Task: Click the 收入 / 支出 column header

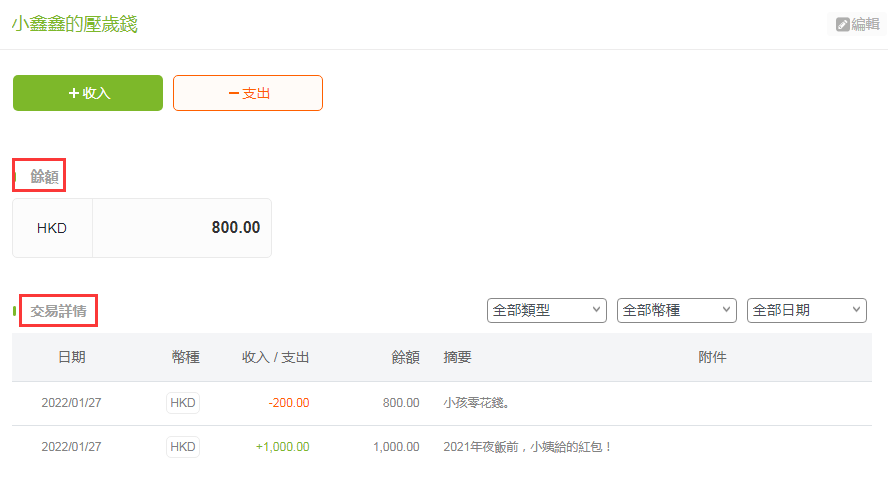Action: tap(275, 357)
